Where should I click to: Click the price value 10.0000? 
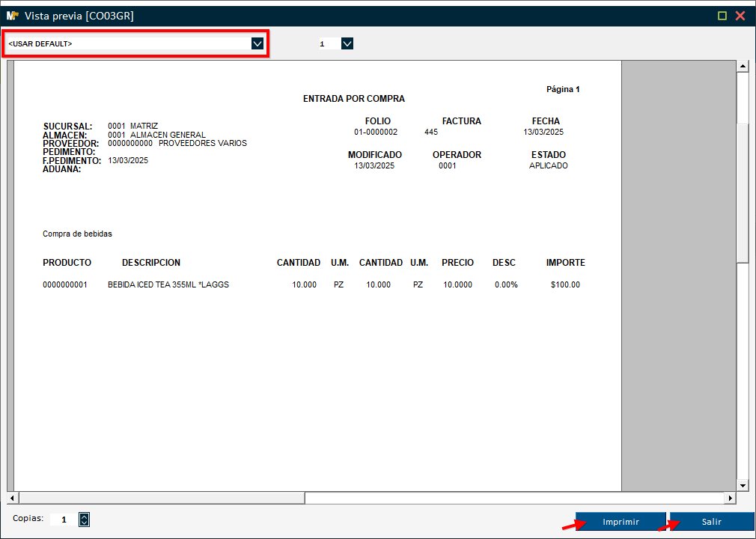(457, 285)
